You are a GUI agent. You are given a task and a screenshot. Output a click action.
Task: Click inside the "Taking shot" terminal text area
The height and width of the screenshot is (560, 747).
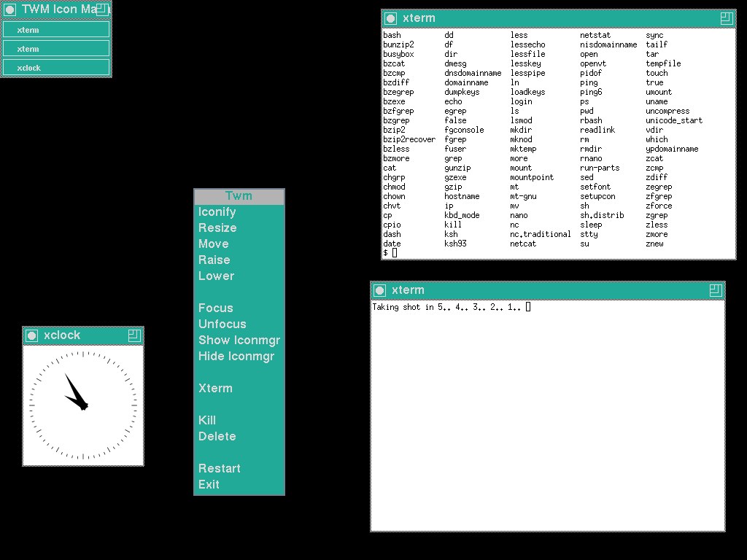tap(547, 416)
